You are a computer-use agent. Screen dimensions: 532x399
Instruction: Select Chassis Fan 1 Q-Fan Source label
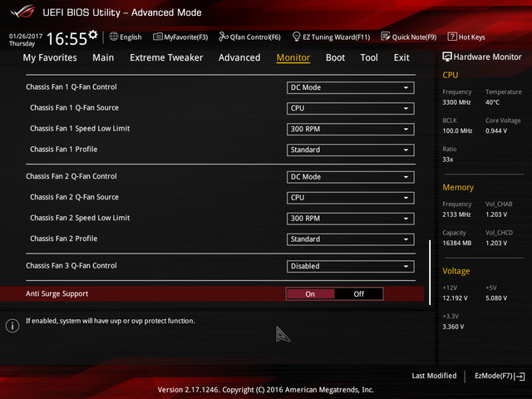pyautogui.click(x=74, y=108)
